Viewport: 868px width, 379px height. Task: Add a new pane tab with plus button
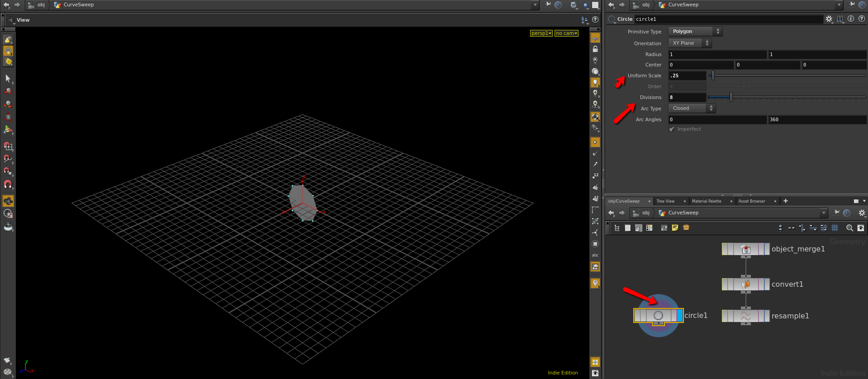tap(786, 201)
